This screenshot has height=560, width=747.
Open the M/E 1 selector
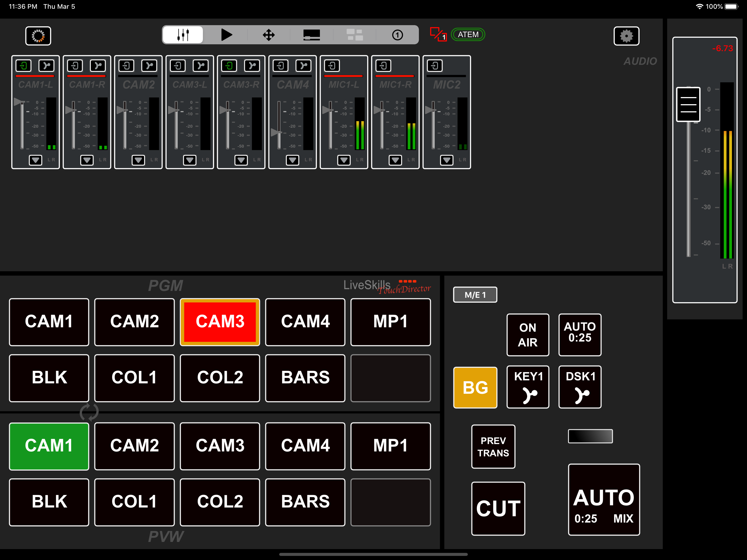click(x=475, y=295)
